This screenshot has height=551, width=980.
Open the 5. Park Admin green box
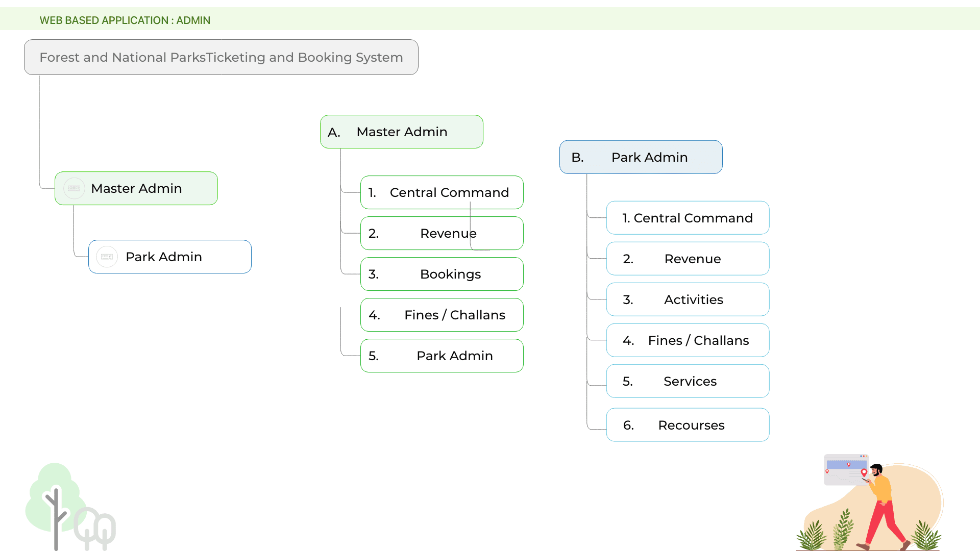click(x=442, y=356)
